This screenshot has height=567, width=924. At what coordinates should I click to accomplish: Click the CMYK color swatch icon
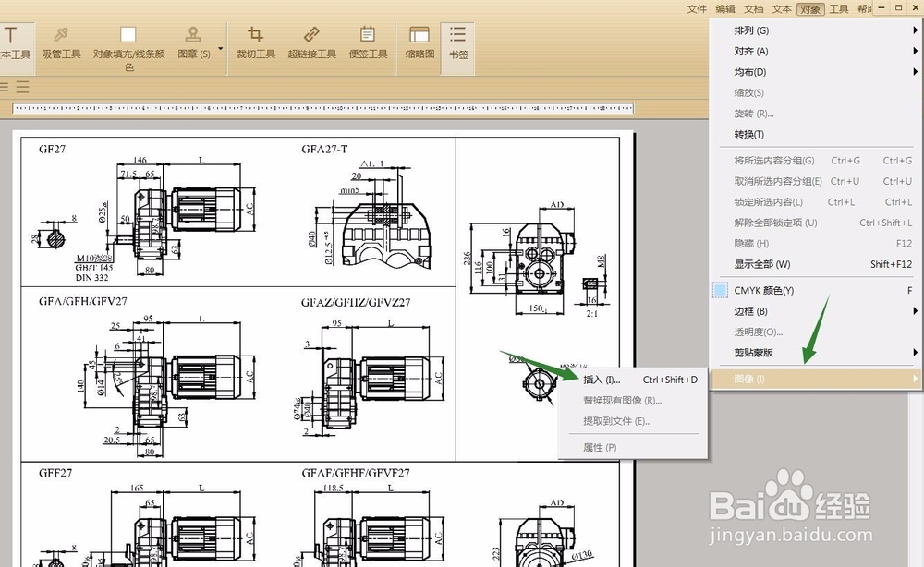pyautogui.click(x=720, y=290)
